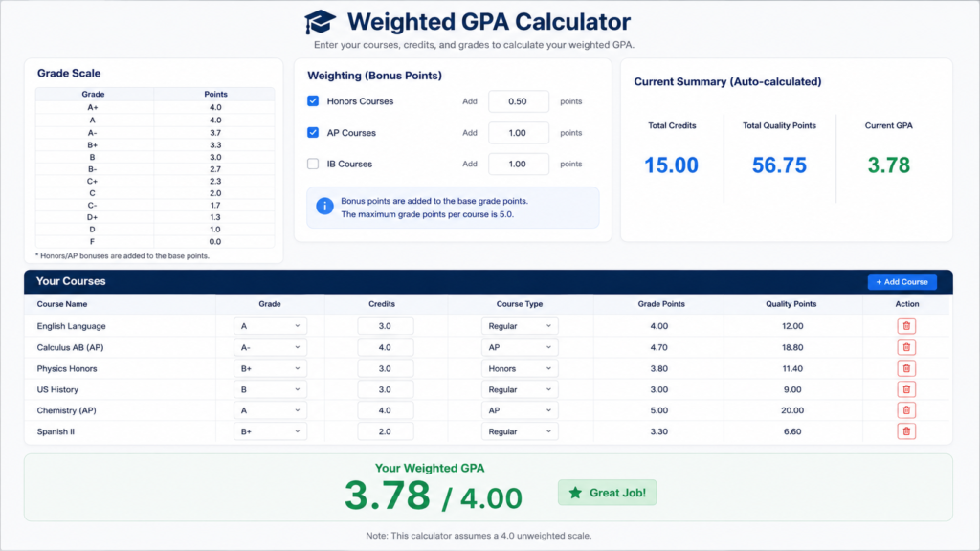
Task: Open course type dropdown for Chemistry (AP)
Action: (x=520, y=410)
